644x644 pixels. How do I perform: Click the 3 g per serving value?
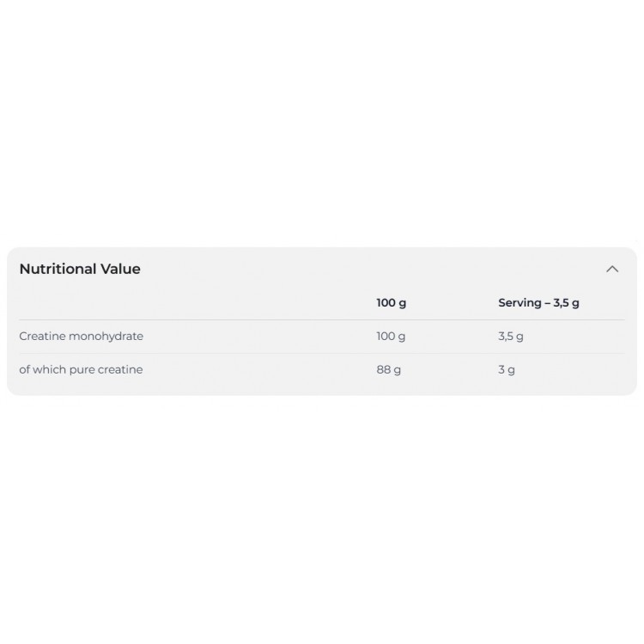pyautogui.click(x=507, y=369)
